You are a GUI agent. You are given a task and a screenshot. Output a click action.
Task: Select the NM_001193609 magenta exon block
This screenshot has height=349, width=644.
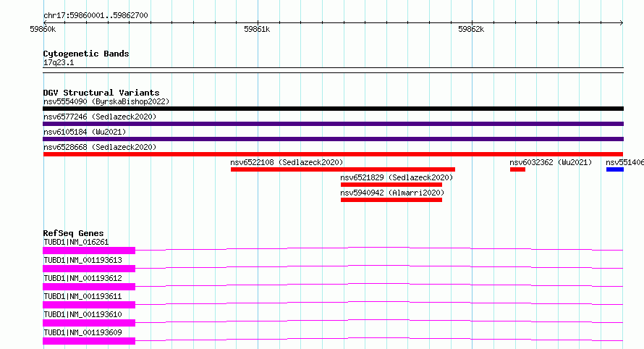pos(89,341)
